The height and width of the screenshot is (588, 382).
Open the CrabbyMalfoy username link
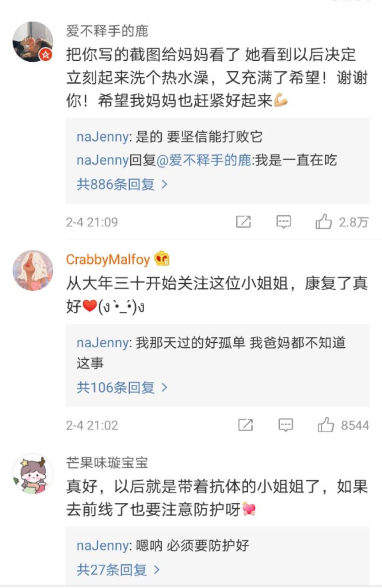pos(108,259)
